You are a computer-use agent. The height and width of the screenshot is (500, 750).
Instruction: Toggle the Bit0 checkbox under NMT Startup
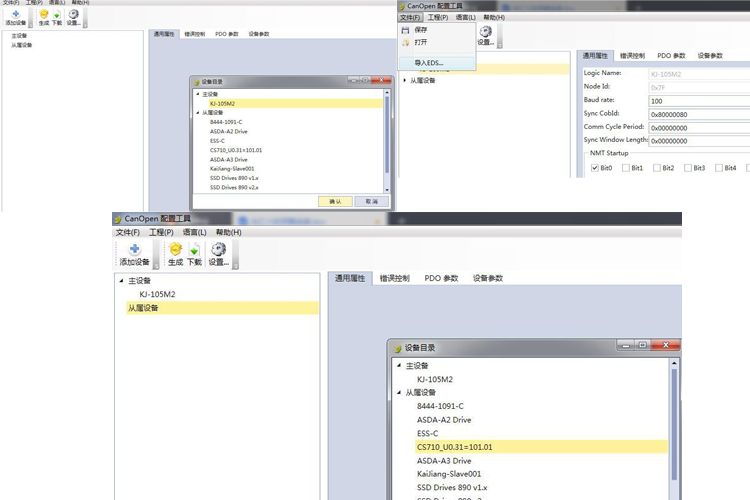(x=595, y=168)
